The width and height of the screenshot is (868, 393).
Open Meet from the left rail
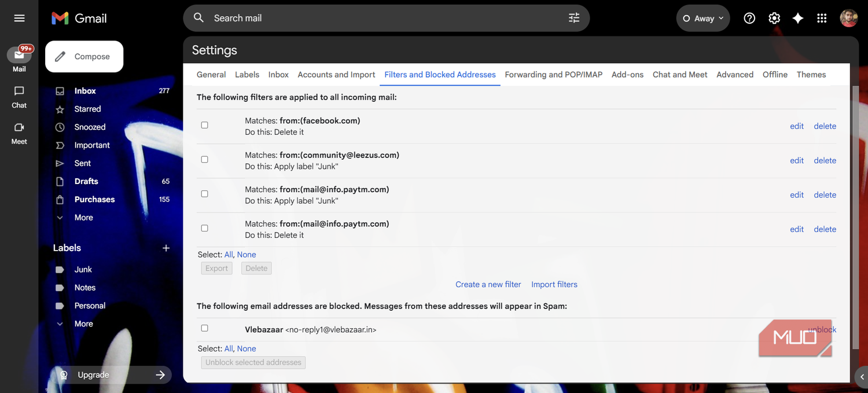tap(19, 132)
